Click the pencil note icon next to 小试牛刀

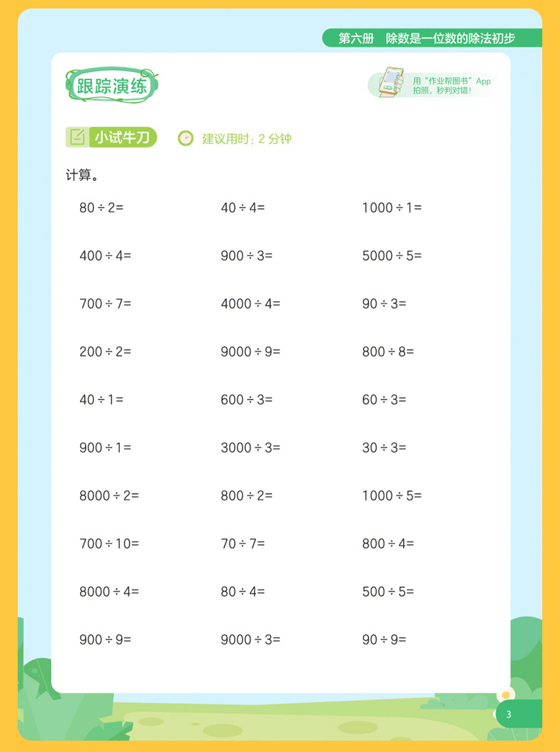tap(77, 138)
